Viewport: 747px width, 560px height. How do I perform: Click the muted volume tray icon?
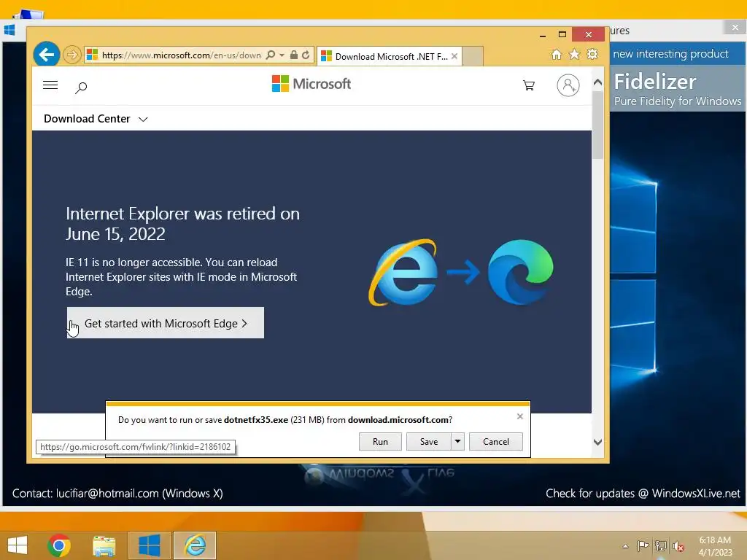point(678,546)
